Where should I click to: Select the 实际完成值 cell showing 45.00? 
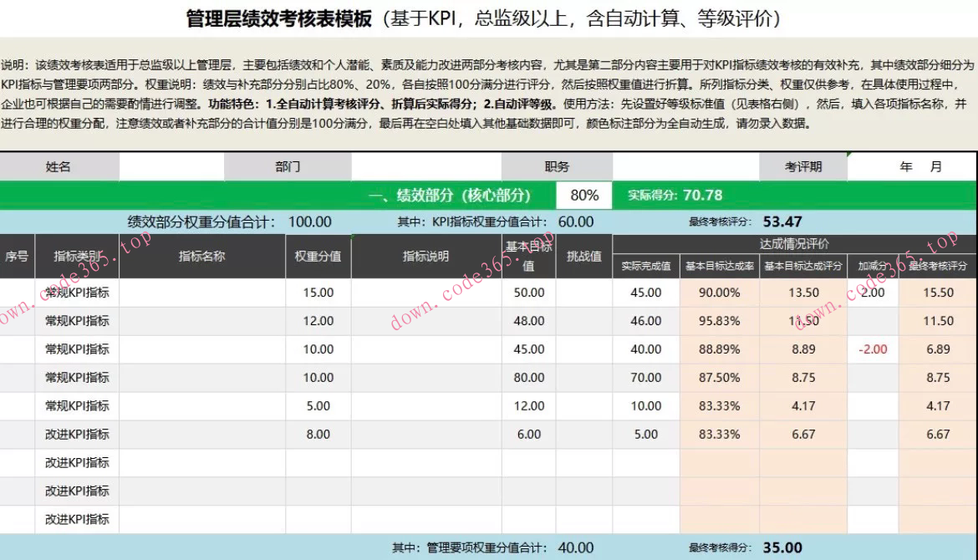tap(646, 292)
